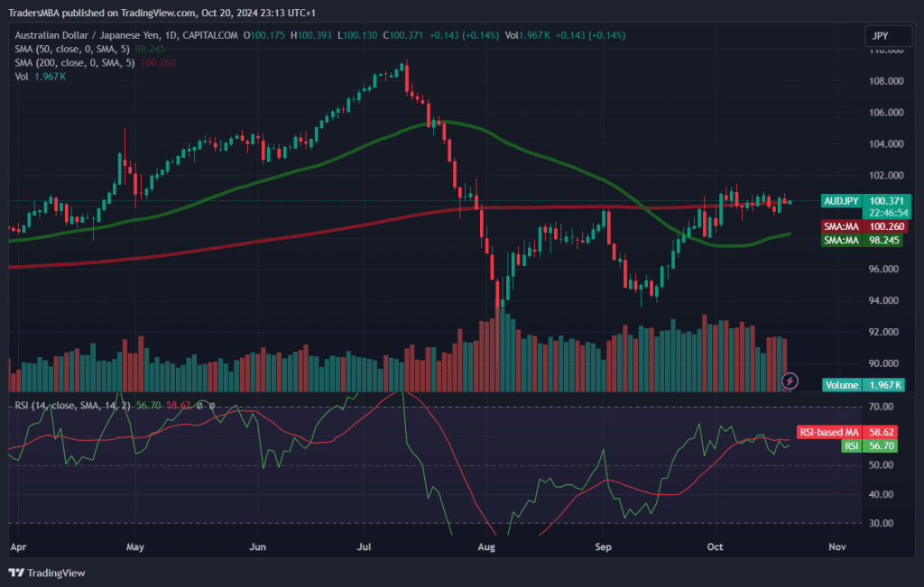Click the Volume 1.967K axis label
This screenshot has height=587, width=924.
pos(866,385)
